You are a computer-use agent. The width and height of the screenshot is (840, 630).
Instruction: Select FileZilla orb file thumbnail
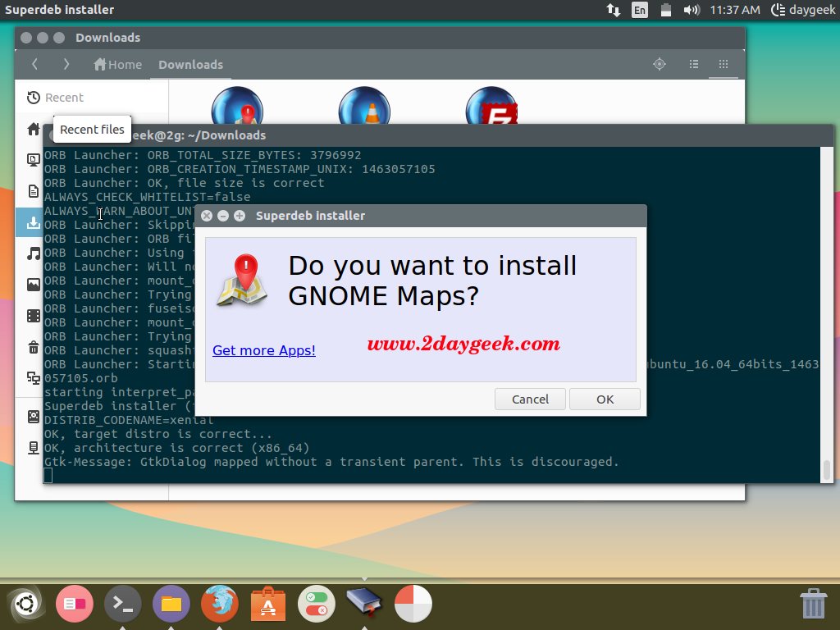(x=491, y=106)
